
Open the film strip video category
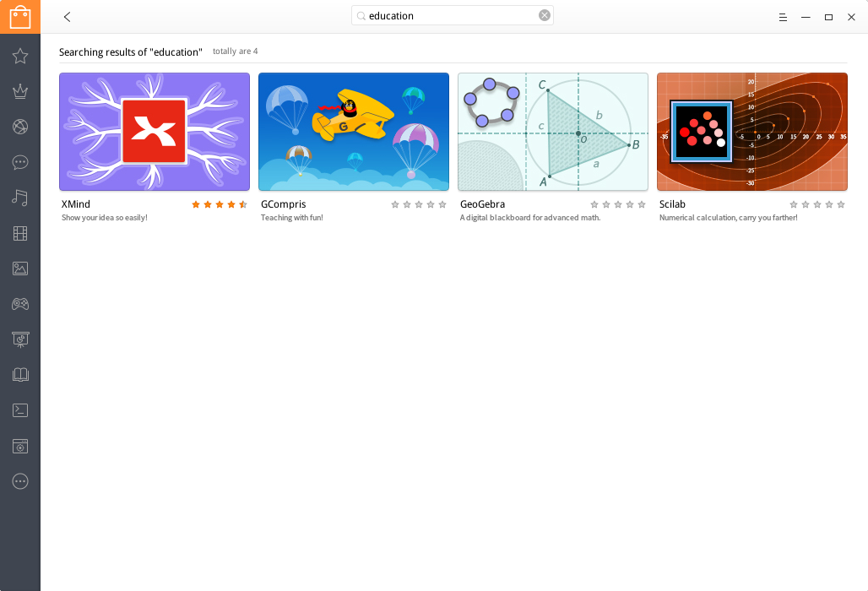pos(20,233)
